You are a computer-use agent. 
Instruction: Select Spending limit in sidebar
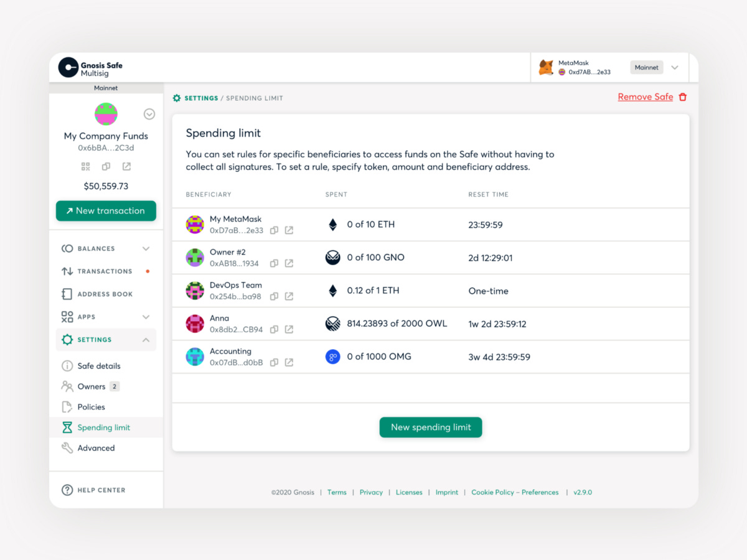coord(106,427)
